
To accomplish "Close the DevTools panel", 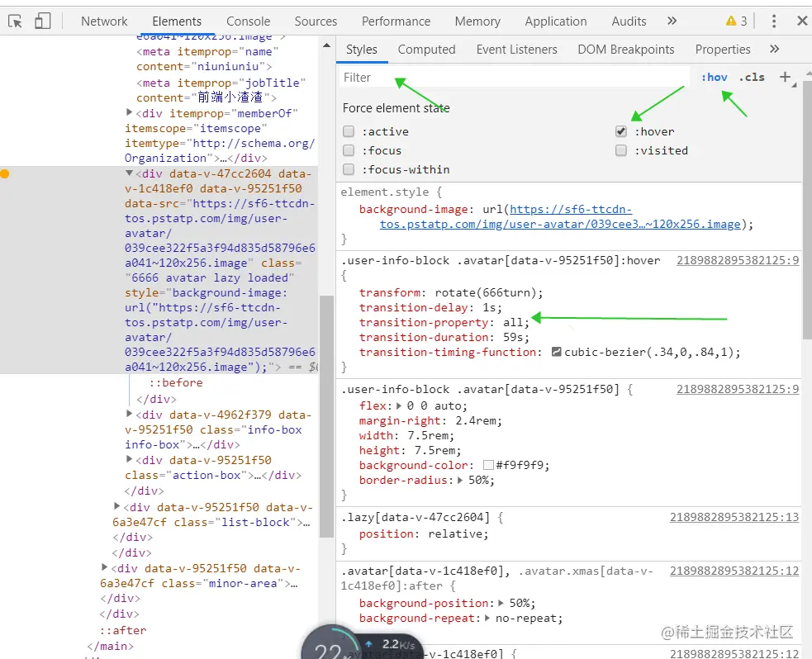I will pos(802,21).
